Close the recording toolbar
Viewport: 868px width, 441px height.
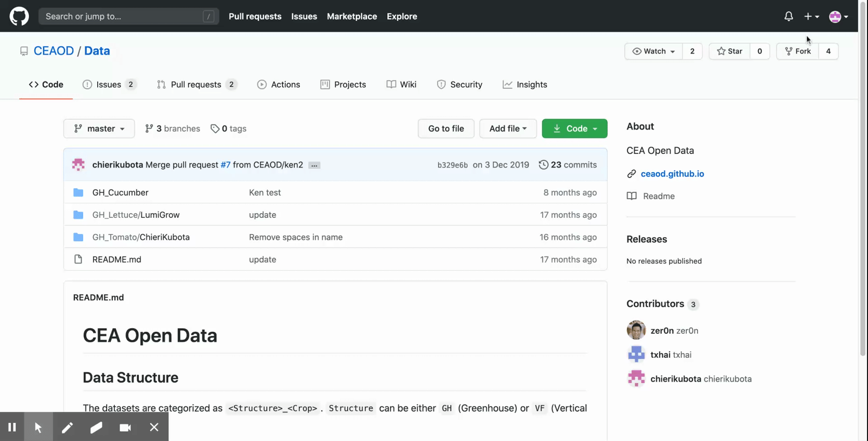154,427
